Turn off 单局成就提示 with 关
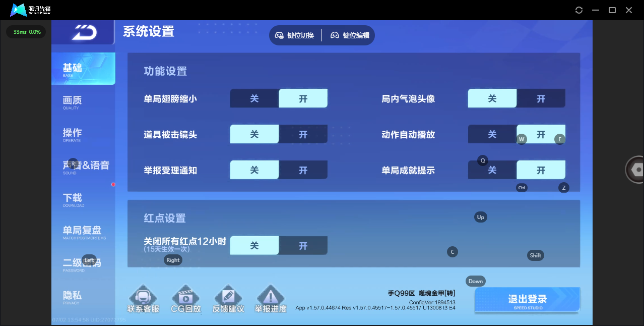Image resolution: width=644 pixels, height=326 pixels. 492,170
